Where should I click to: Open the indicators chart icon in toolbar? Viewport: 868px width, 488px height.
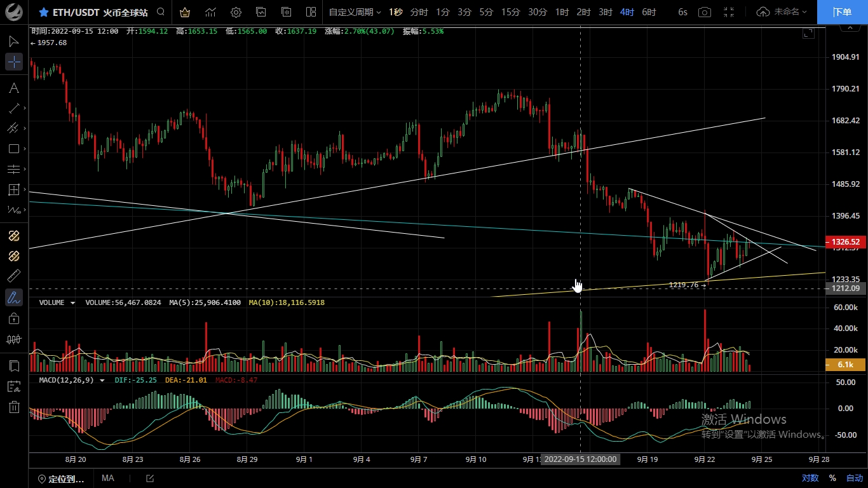(x=210, y=12)
